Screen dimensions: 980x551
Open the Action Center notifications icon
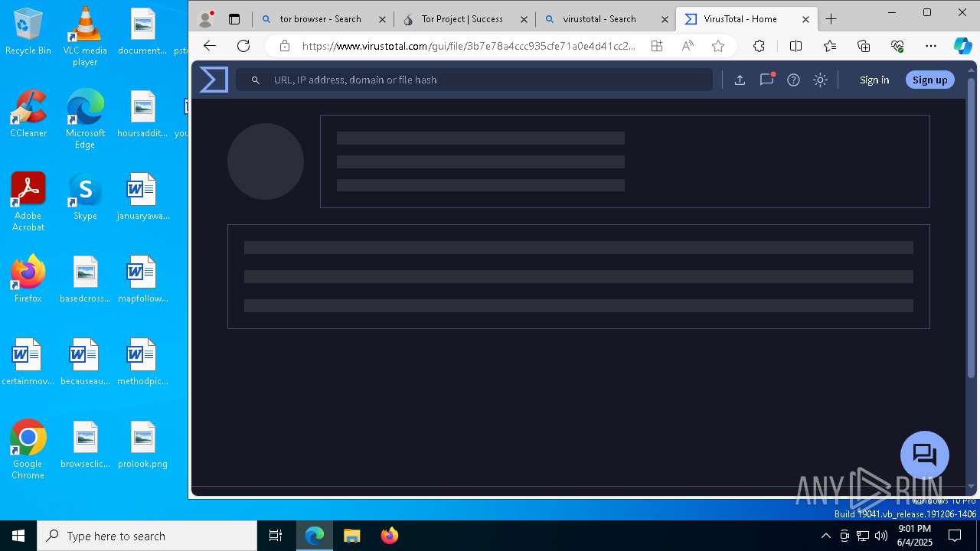coord(955,536)
